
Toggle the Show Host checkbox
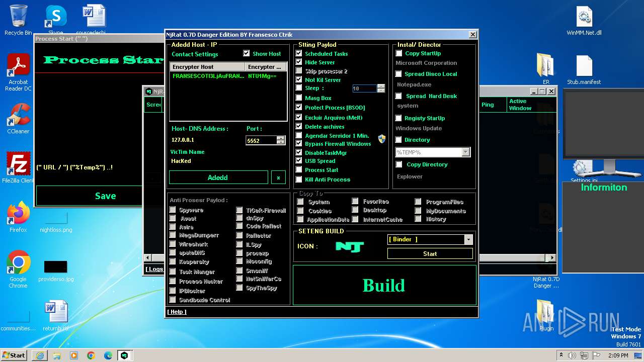pyautogui.click(x=247, y=53)
